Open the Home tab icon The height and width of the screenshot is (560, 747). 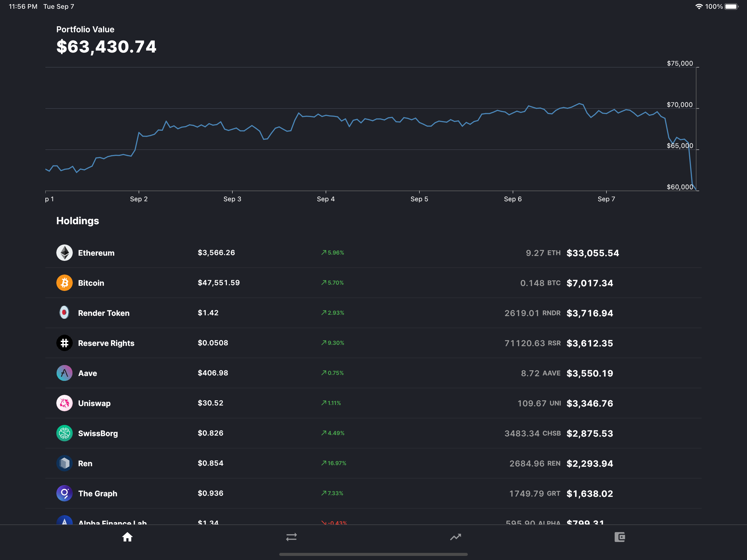click(x=127, y=537)
